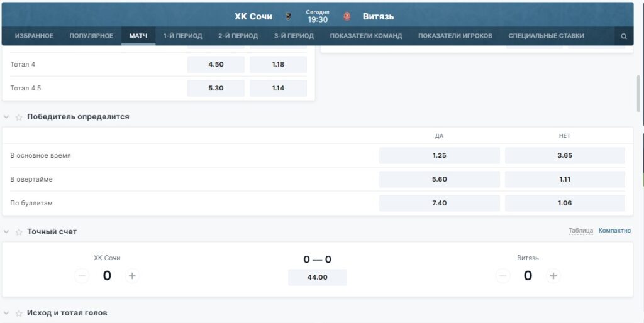This screenshot has width=644, height=323.
Task: Switch to 3-й период tab
Action: [294, 36]
